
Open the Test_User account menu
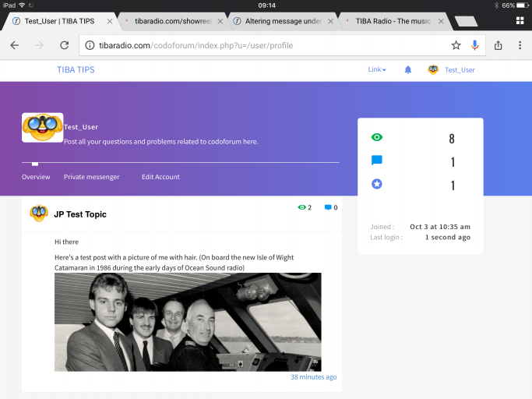452,69
